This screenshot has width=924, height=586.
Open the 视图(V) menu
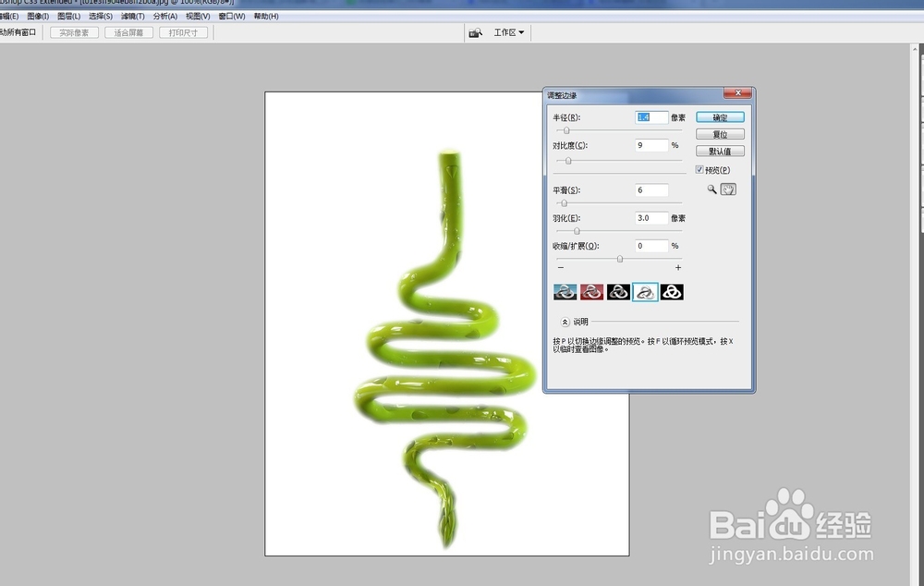(198, 16)
